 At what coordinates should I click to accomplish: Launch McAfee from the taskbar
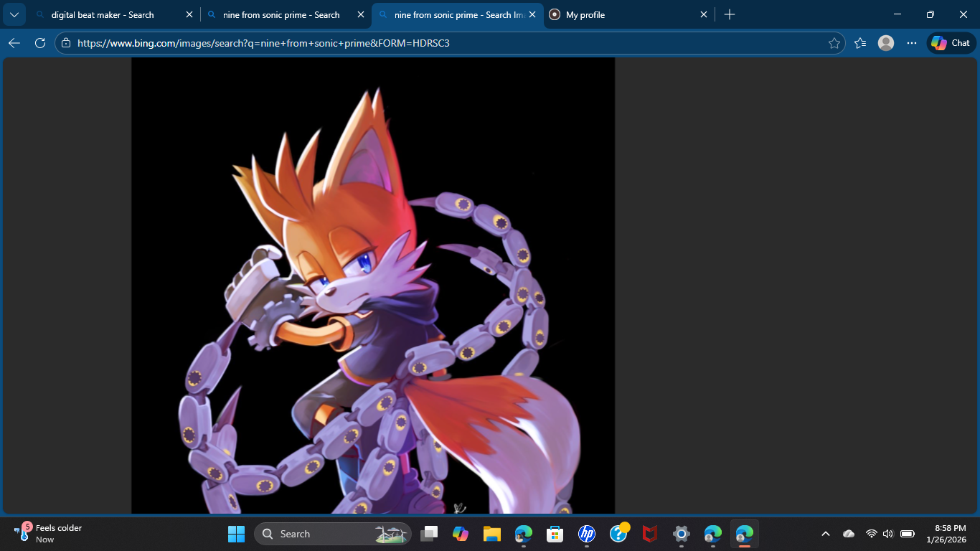650,534
